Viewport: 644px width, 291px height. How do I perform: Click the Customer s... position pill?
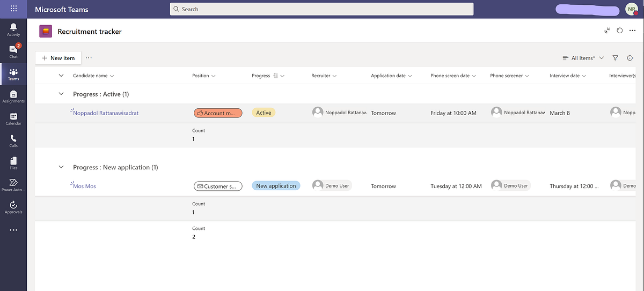[218, 186]
